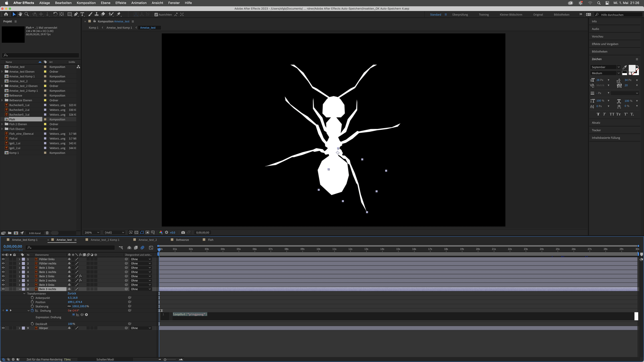This screenshot has width=644, height=362.
Task: Adjust the timeline zoom slider
Action: (x=165, y=359)
